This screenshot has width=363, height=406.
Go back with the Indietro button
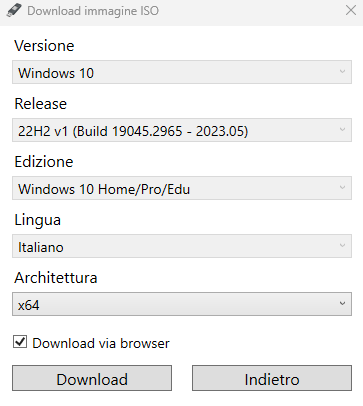(272, 378)
